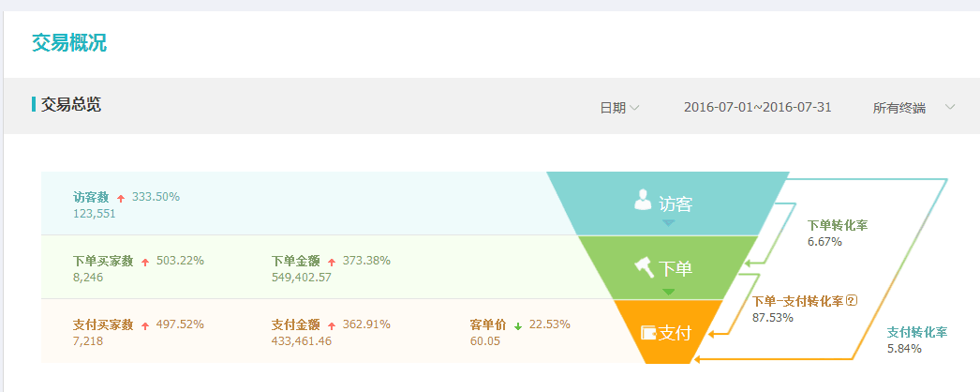
Task: Click the wallet payment icon in funnel
Action: point(648,333)
